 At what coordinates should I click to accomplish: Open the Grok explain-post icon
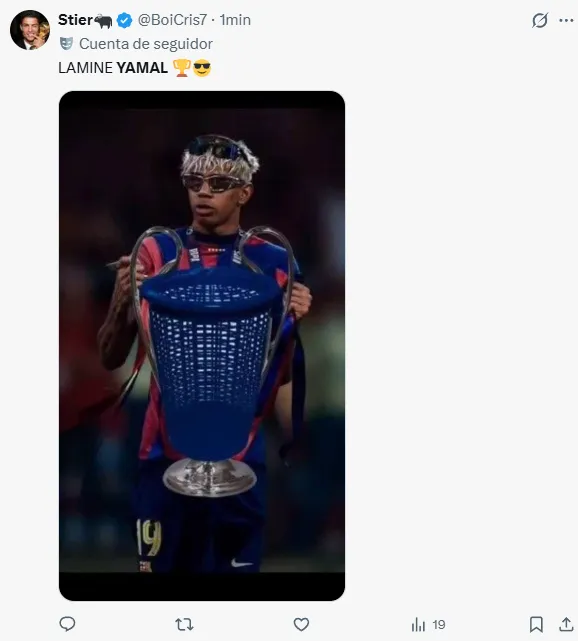pos(540,20)
